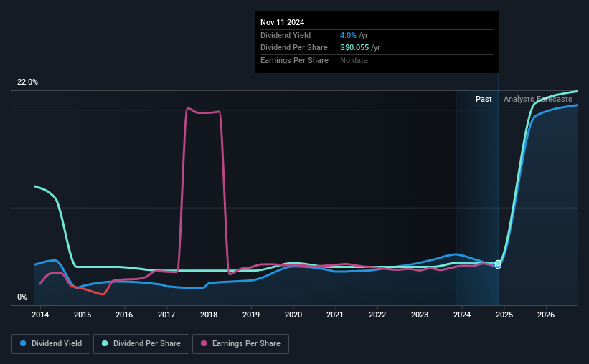Click the 2017 x-axis label
Image resolution: width=589 pixels, height=364 pixels.
tap(166, 315)
